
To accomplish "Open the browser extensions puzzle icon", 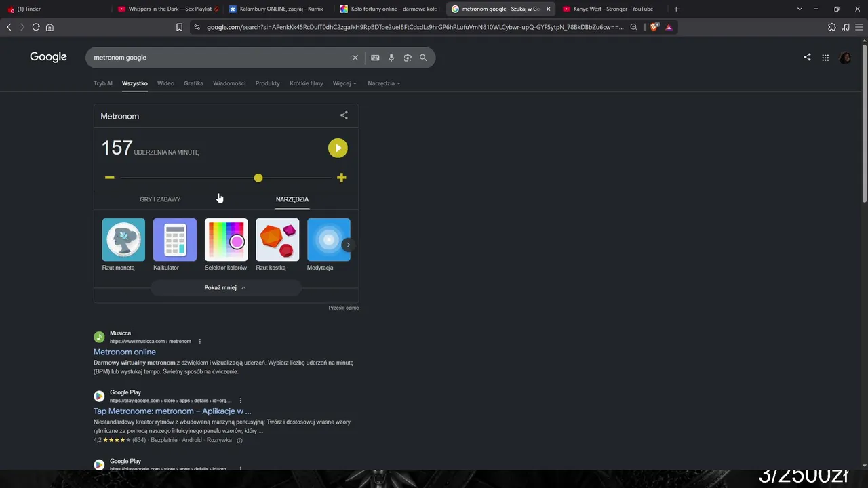I will click(x=832, y=27).
